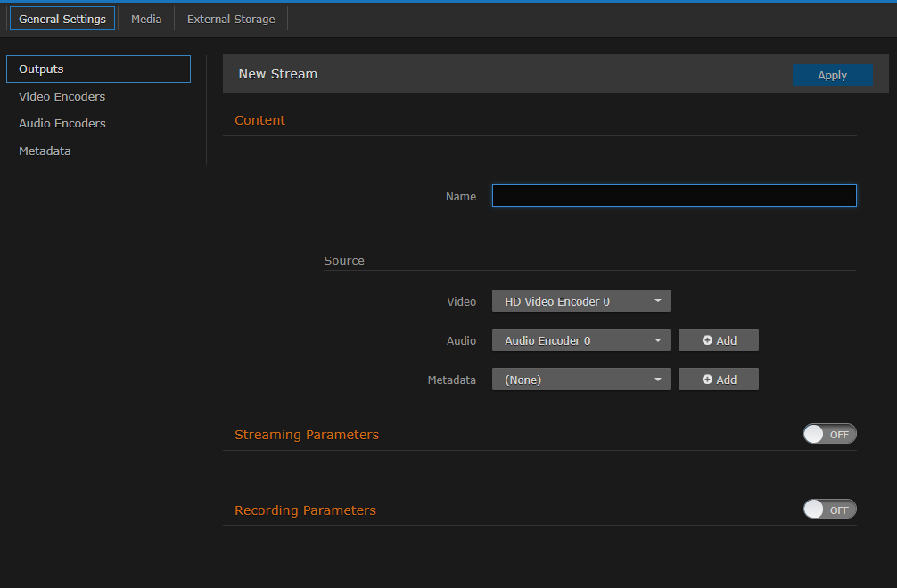Open the Audio Encoder 0 dropdown
Image resolution: width=897 pixels, height=588 pixels.
pos(580,339)
